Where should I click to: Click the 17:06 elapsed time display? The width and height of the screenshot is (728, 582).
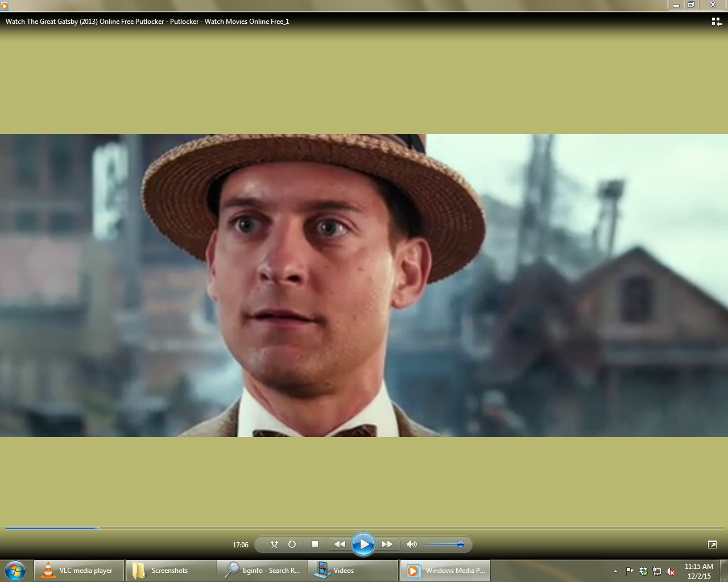(240, 545)
